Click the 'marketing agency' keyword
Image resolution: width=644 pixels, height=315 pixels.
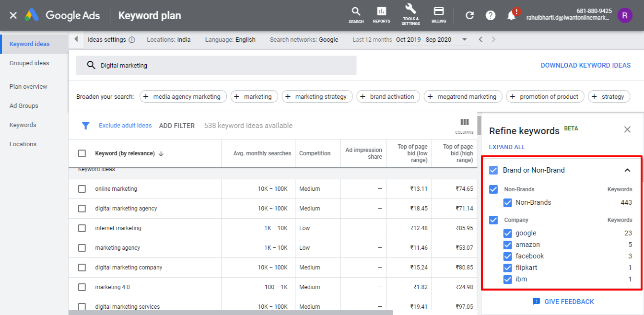[x=117, y=248]
